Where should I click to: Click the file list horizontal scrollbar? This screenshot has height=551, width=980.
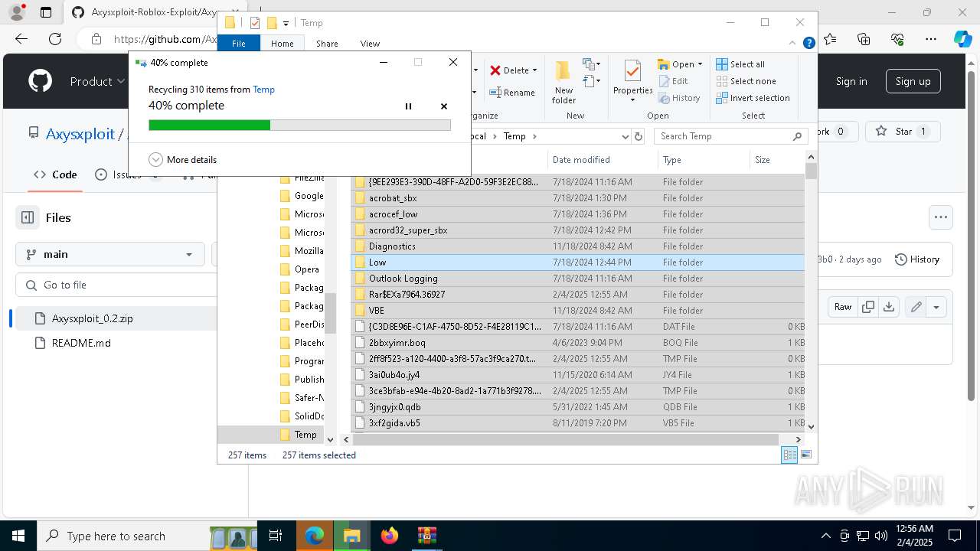click(567, 439)
